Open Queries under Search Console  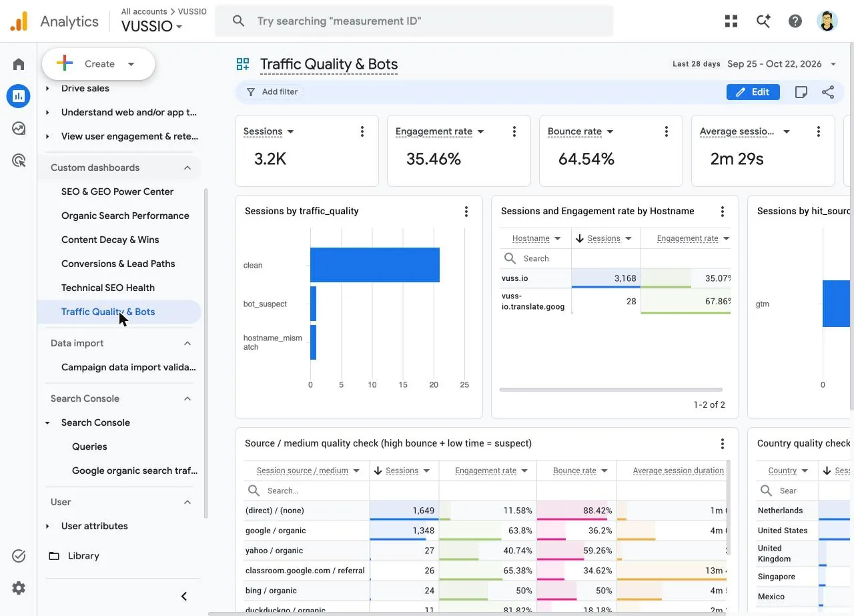click(x=89, y=446)
